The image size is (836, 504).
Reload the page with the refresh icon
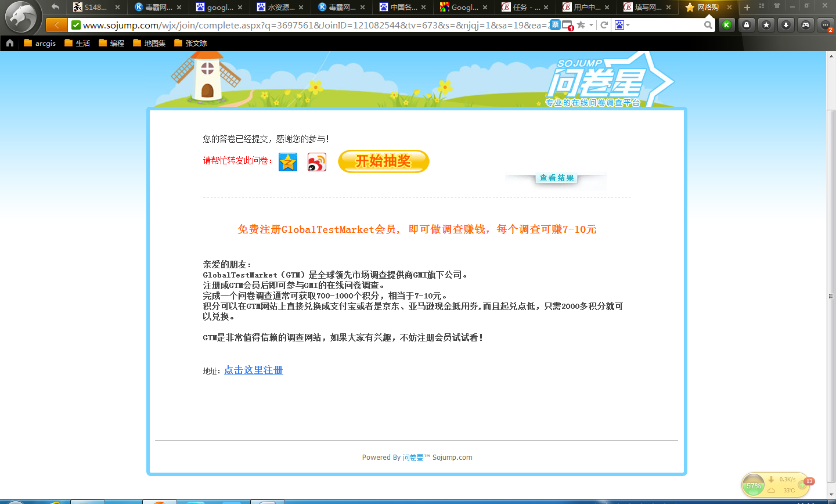pos(604,25)
